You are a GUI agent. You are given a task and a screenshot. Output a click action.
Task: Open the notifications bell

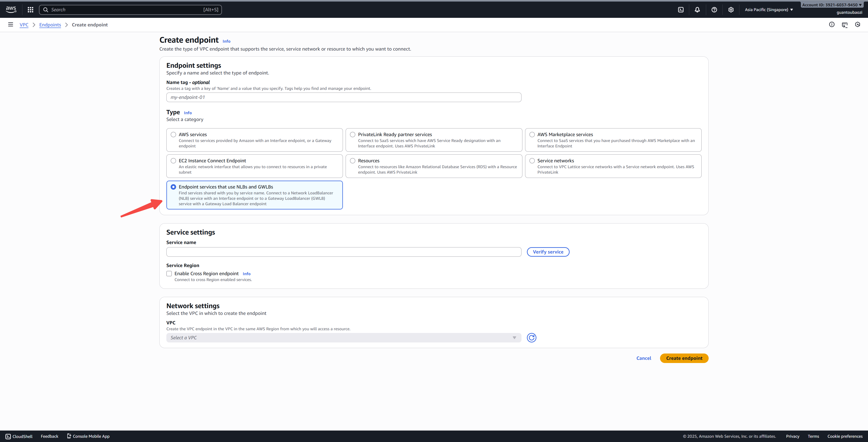pos(697,10)
